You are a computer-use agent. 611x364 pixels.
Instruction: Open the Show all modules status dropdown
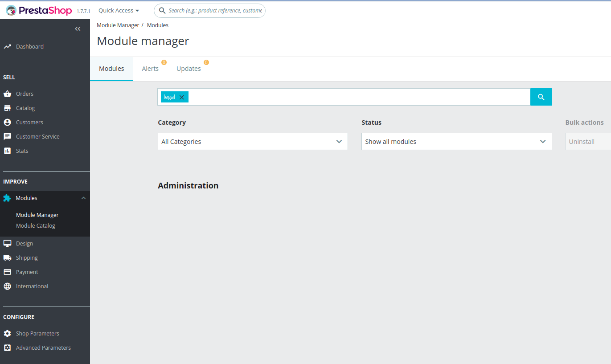click(x=456, y=141)
